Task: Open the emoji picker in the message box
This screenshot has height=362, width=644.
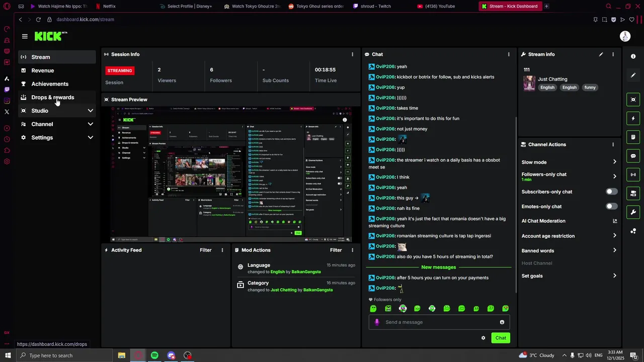Action: pyautogui.click(x=502, y=322)
